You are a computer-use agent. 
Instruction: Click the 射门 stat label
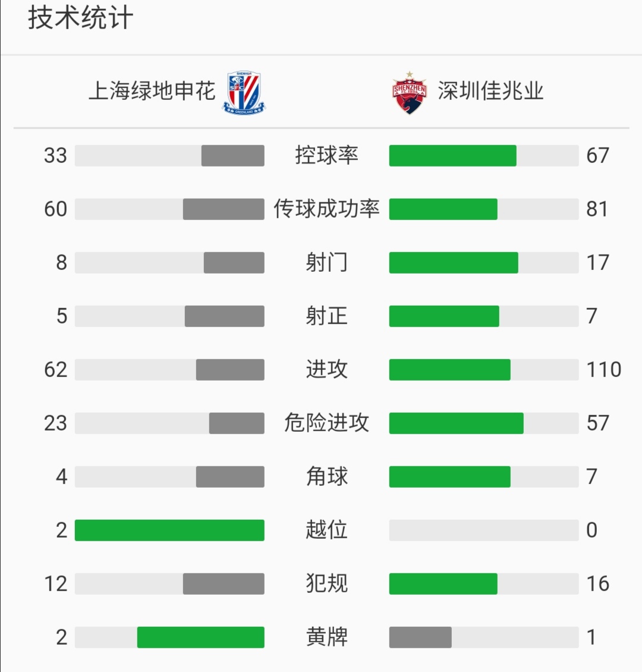point(326,262)
